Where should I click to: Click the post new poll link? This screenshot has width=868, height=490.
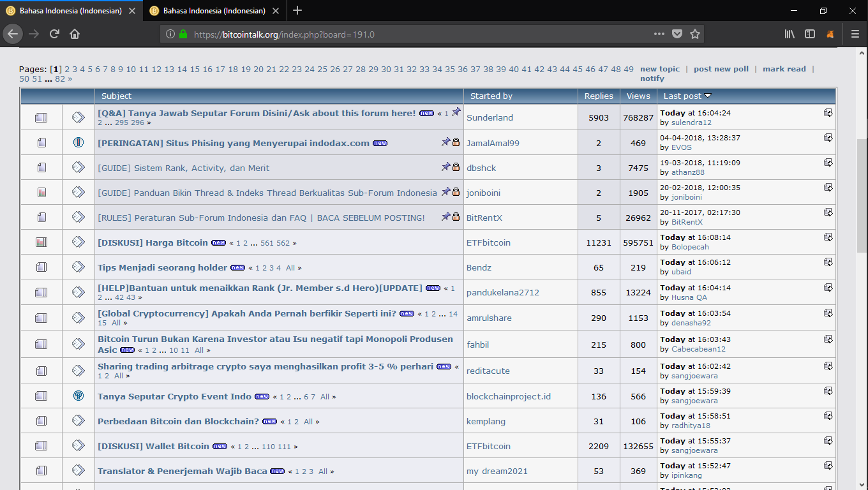click(x=721, y=69)
